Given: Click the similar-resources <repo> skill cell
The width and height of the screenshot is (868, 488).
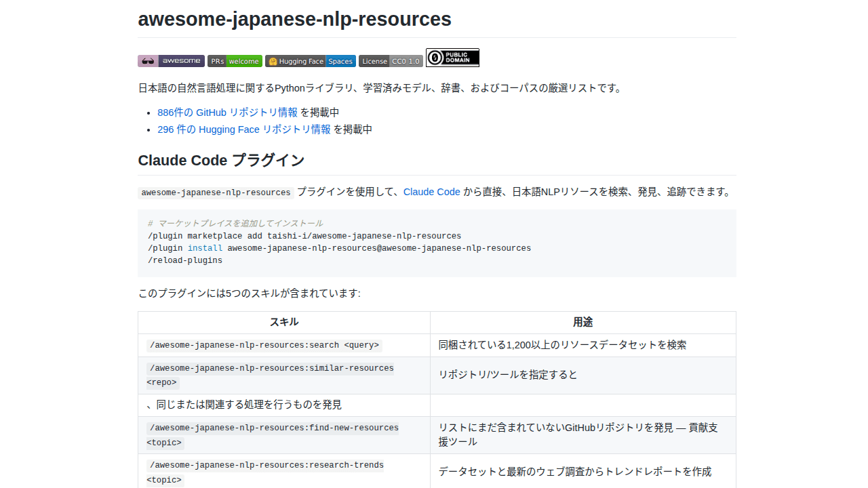Looking at the screenshot, I should pyautogui.click(x=284, y=375).
